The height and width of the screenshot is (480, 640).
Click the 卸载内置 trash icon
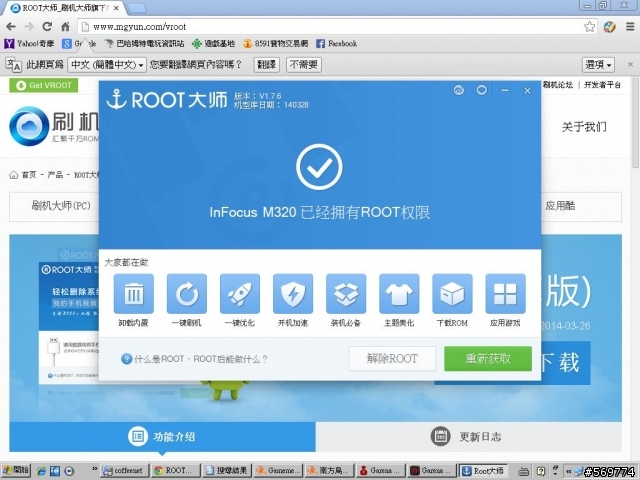(133, 293)
